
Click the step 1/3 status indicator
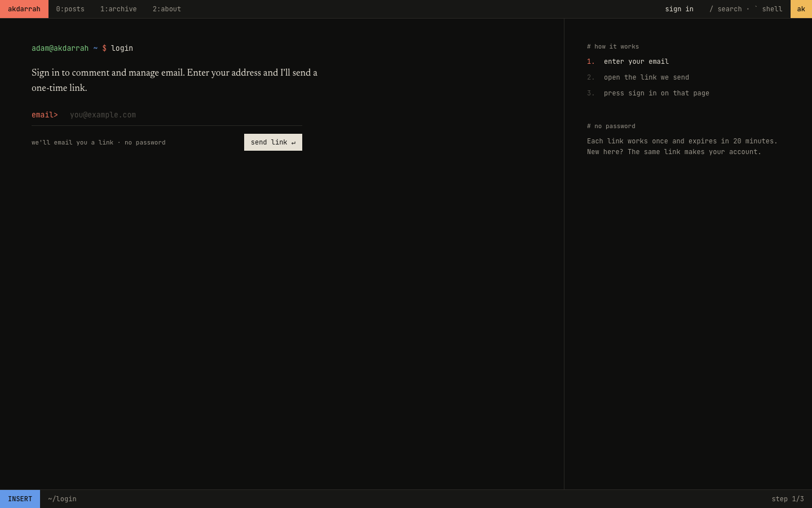[787, 499]
